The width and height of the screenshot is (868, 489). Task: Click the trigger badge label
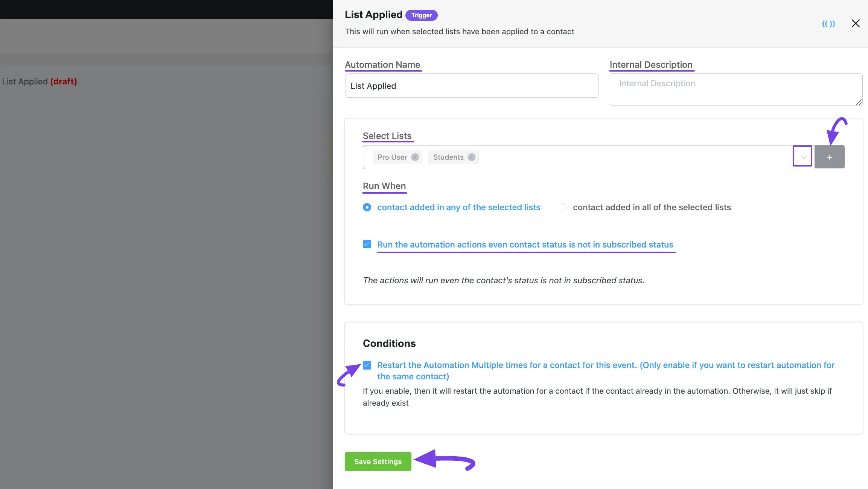click(422, 14)
